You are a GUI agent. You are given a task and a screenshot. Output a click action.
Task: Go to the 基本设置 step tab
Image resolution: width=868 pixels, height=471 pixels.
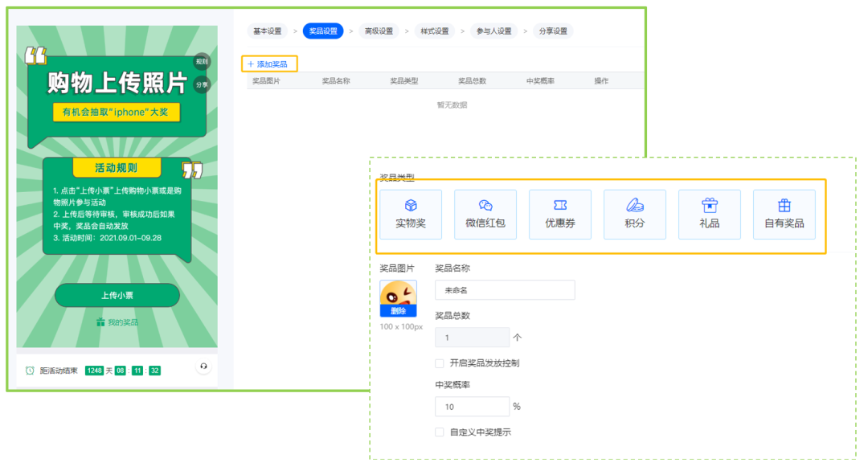(x=268, y=31)
